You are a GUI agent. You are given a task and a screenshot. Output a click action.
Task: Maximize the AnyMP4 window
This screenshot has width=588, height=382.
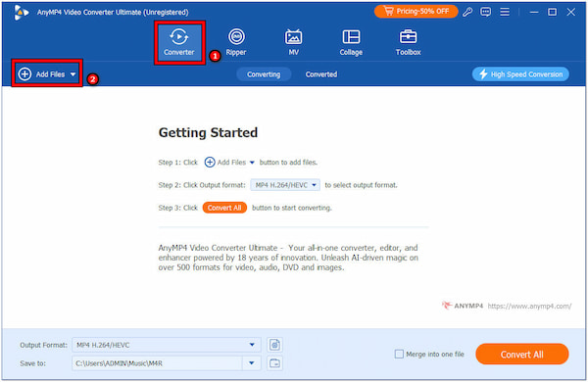(552, 12)
